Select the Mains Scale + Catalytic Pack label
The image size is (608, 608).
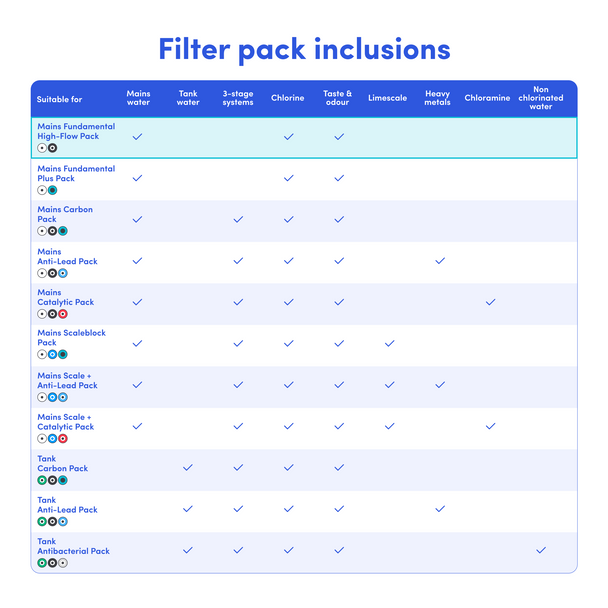[x=66, y=422]
